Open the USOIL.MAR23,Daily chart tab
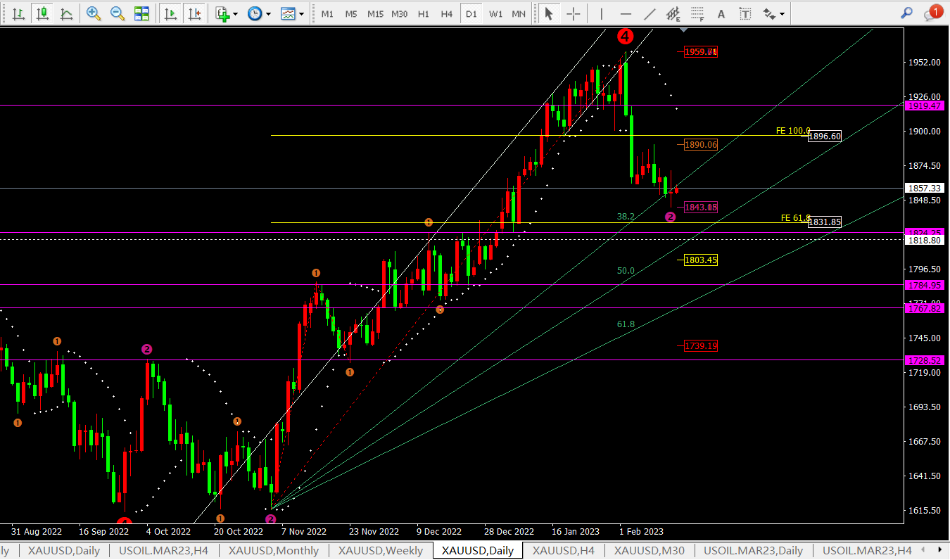 [754, 550]
